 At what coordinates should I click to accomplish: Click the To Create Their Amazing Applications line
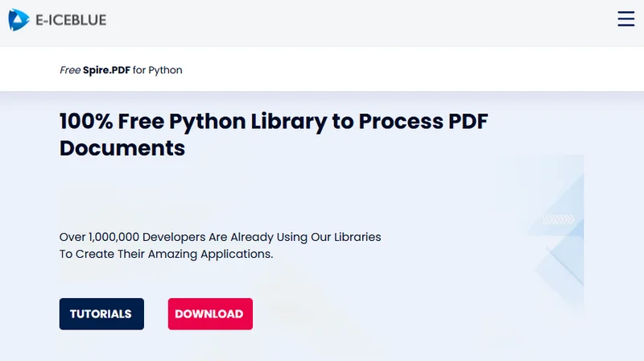[x=167, y=254]
